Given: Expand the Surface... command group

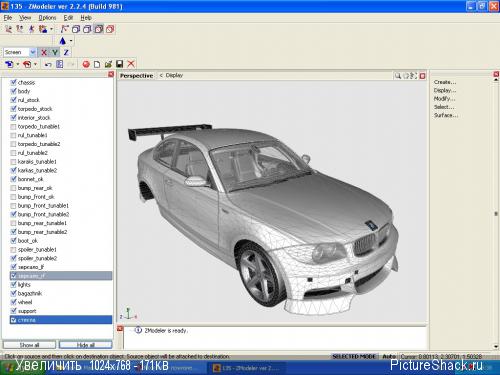Looking at the screenshot, I should click(x=446, y=115).
